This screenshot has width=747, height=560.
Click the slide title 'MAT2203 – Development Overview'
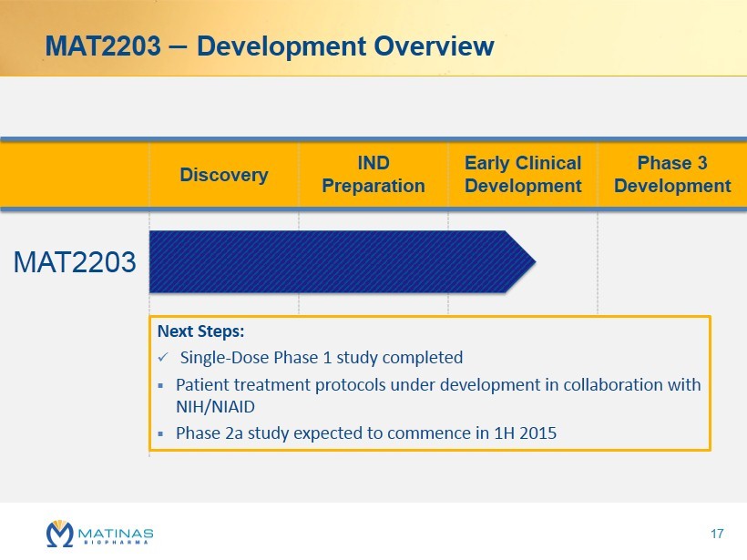[x=270, y=46]
